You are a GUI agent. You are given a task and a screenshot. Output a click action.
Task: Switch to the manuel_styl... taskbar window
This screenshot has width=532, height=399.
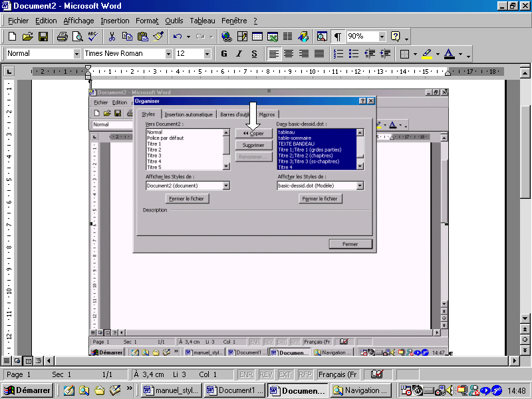(172, 390)
